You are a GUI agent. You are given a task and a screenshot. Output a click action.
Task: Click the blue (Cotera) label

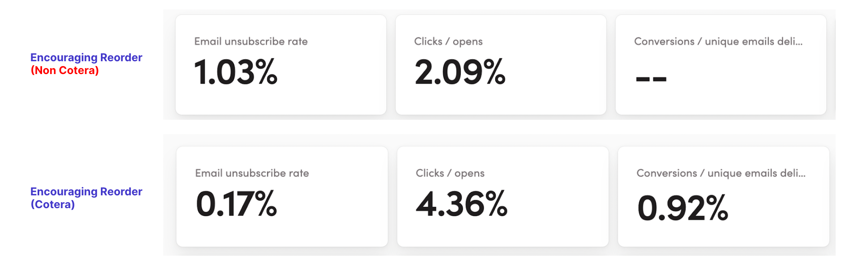[x=52, y=205]
